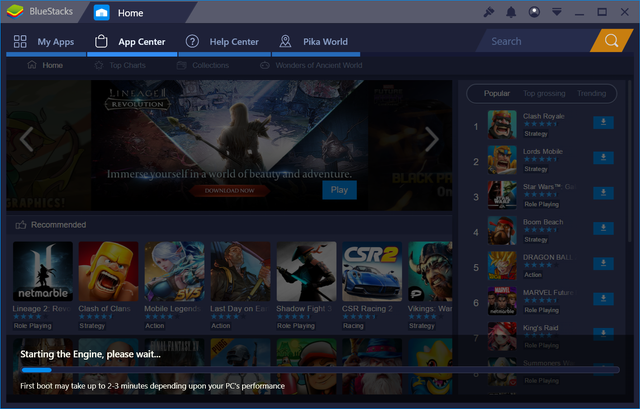The width and height of the screenshot is (640, 409).
Task: Show next banner with right arrow
Action: pyautogui.click(x=431, y=139)
